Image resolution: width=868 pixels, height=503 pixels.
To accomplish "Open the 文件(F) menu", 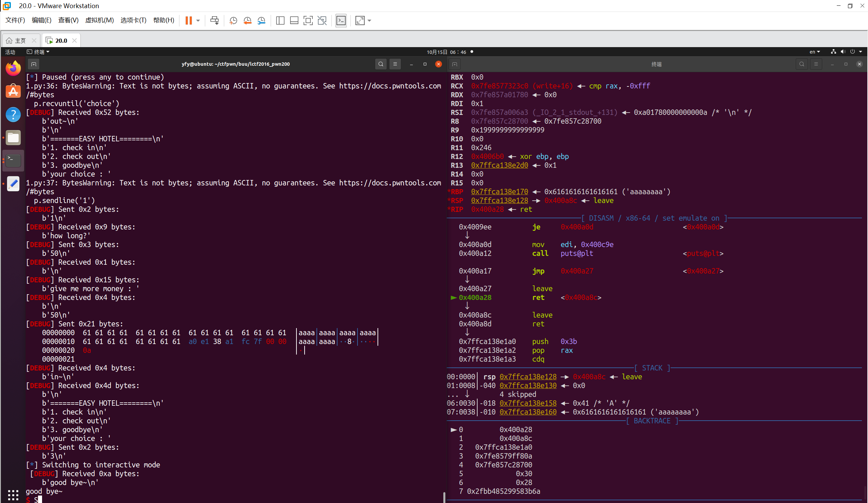I will [15, 20].
